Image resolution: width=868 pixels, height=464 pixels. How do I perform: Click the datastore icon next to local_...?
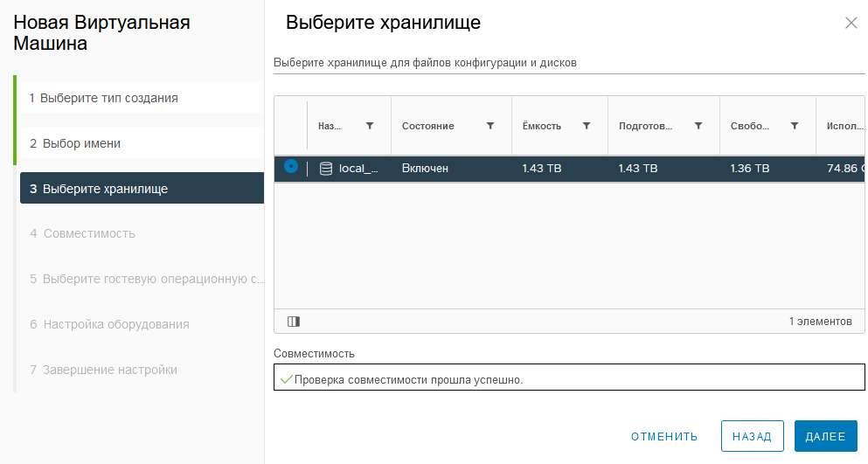point(326,169)
